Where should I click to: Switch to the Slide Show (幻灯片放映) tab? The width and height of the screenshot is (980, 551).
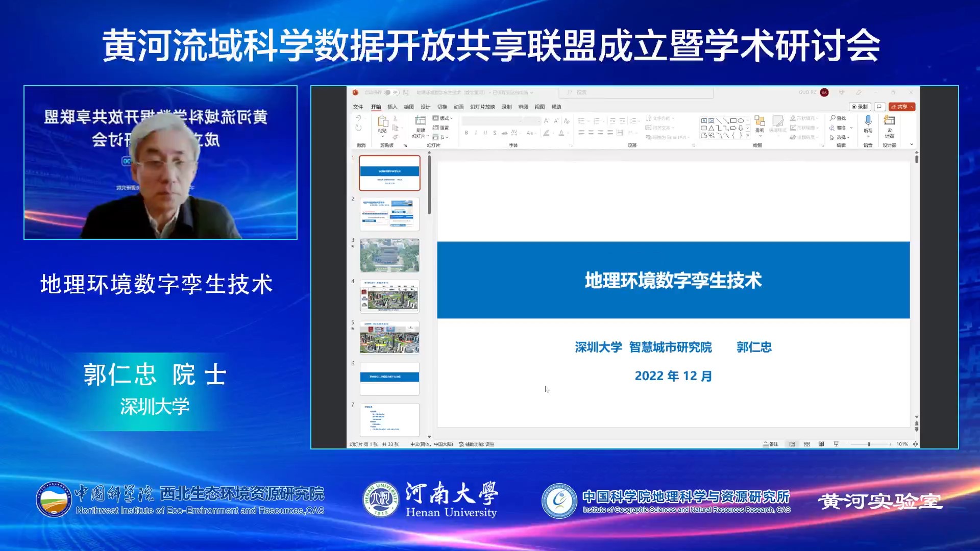pyautogui.click(x=482, y=107)
